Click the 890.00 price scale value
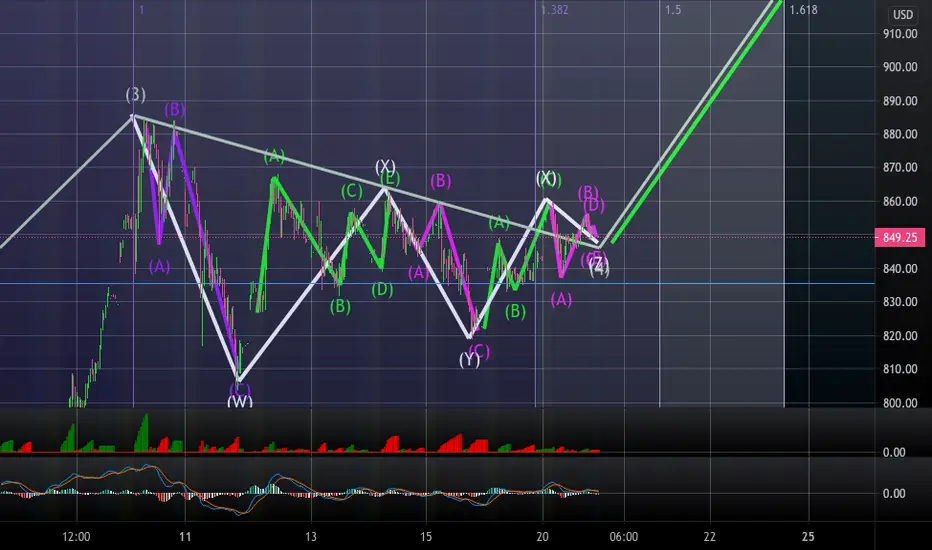This screenshot has width=932, height=550. (900, 101)
